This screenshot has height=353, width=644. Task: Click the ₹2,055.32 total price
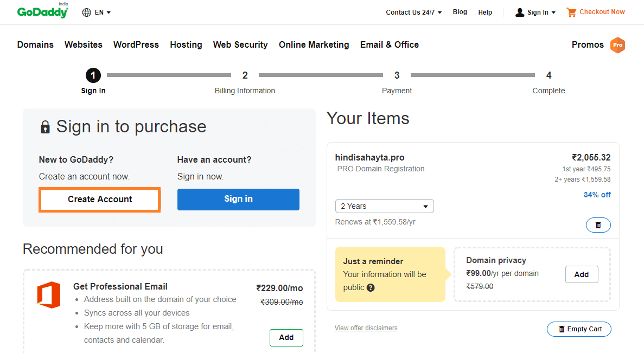[591, 158]
